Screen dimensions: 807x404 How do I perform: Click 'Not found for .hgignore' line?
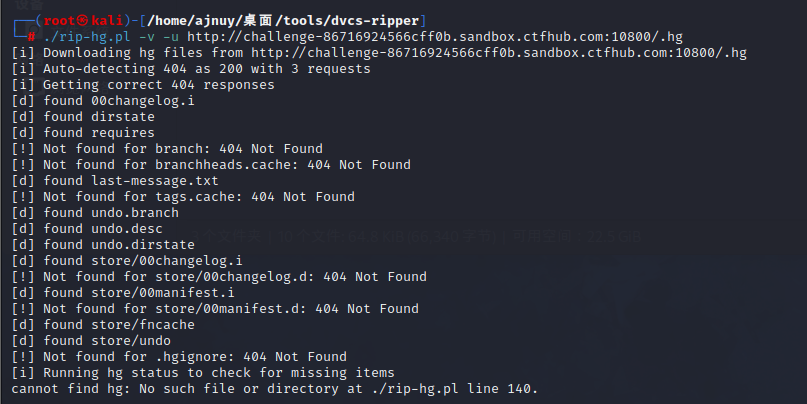point(179,356)
